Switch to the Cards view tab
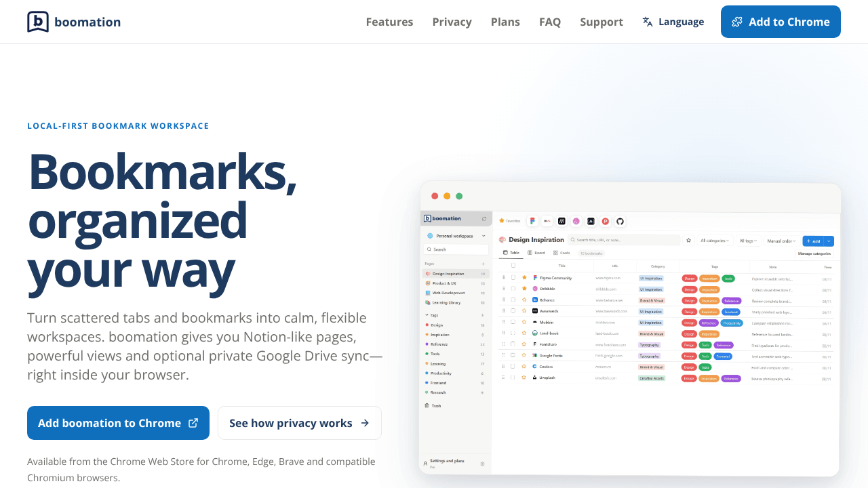The height and width of the screenshot is (488, 868). pyautogui.click(x=561, y=253)
